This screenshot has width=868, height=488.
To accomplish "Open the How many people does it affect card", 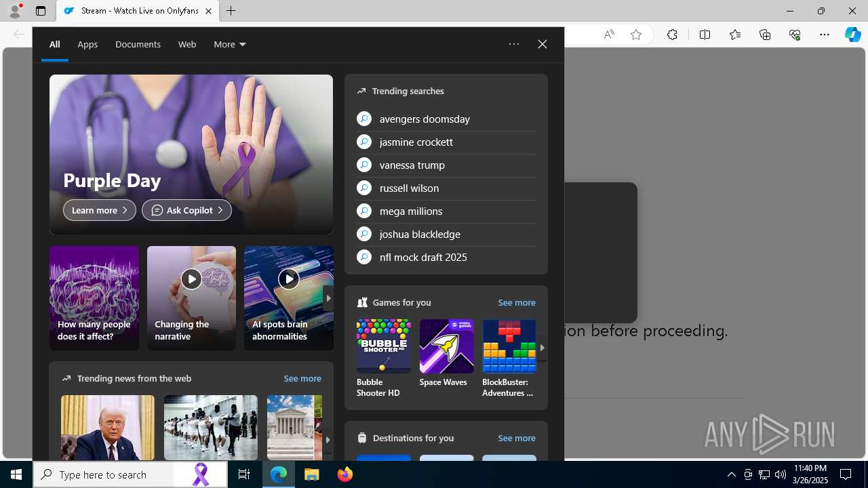I will point(94,298).
